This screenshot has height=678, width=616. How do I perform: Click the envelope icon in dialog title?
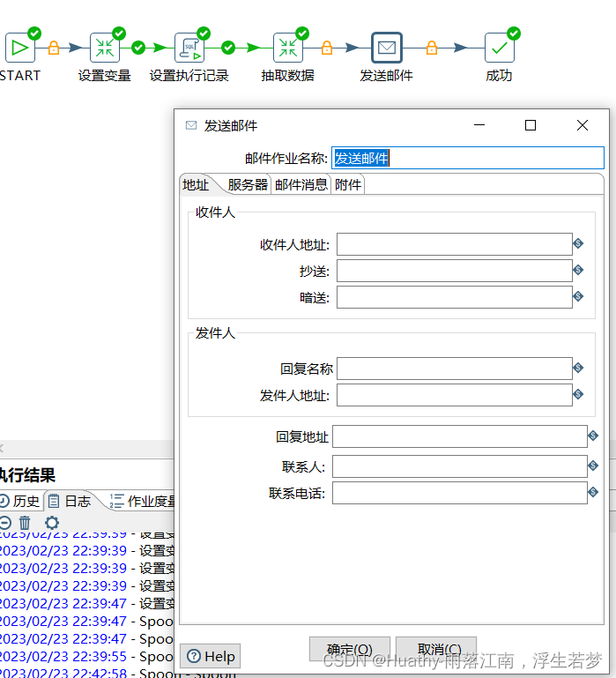(191, 125)
